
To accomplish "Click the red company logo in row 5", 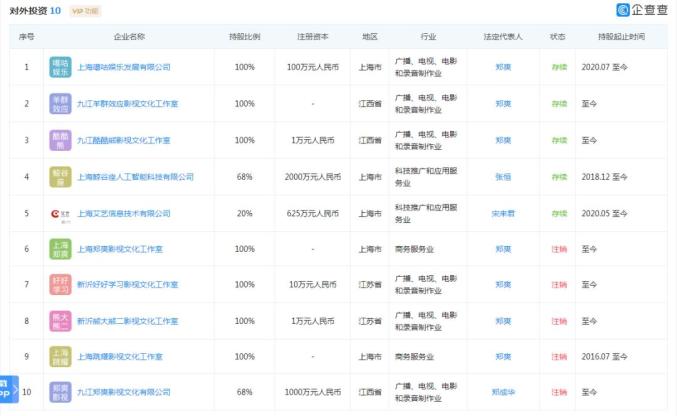I will tap(60, 214).
